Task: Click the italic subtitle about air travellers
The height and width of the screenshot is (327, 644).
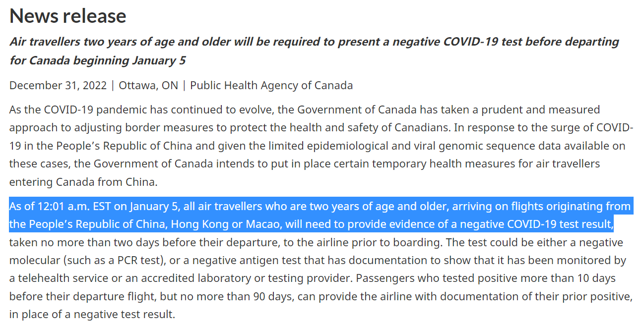Action: [314, 51]
